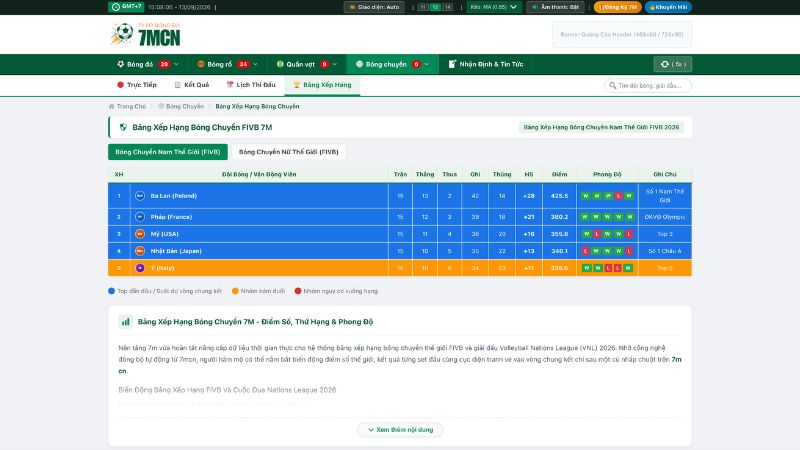This screenshot has height=450, width=800.
Task: Click the Đăng Ký 7M button
Action: (x=617, y=7)
